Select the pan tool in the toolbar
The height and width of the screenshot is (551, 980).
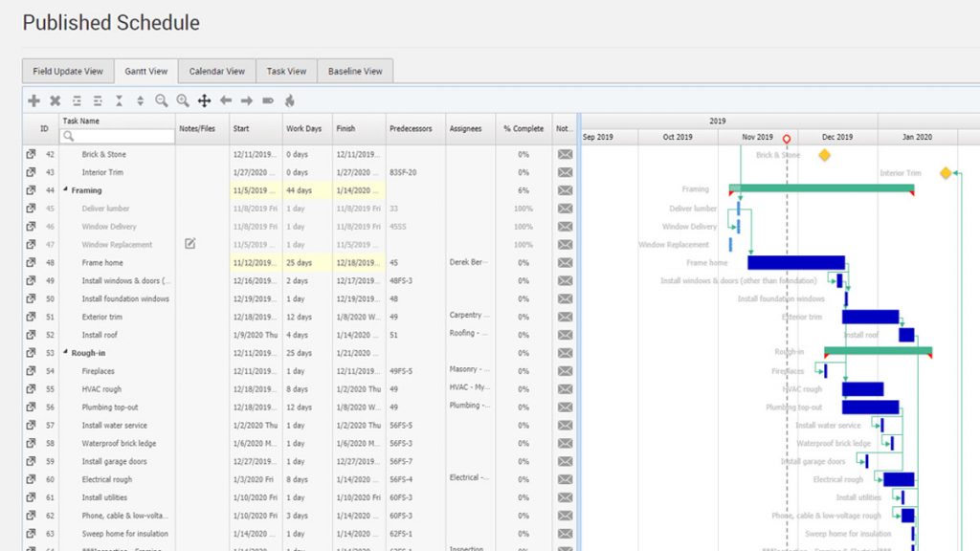(204, 100)
